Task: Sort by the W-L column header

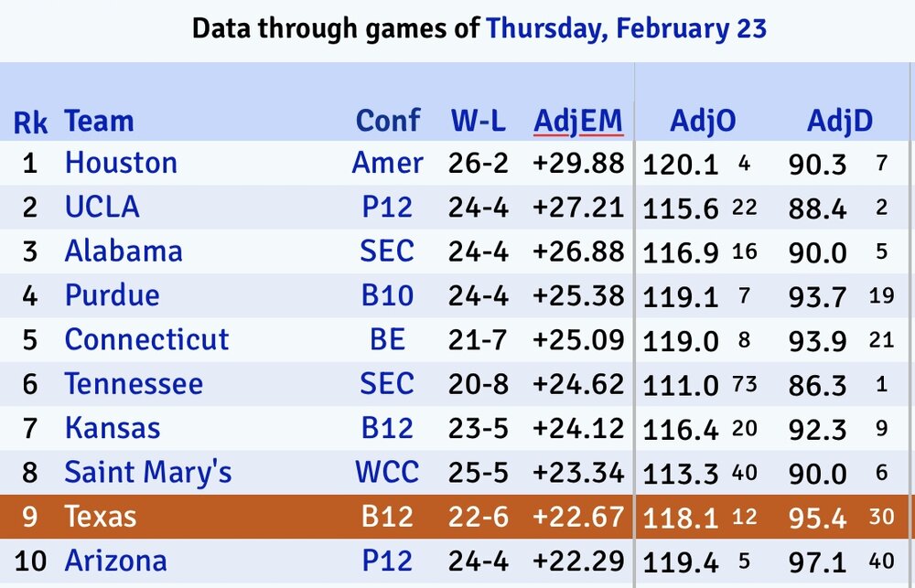Action: point(478,121)
